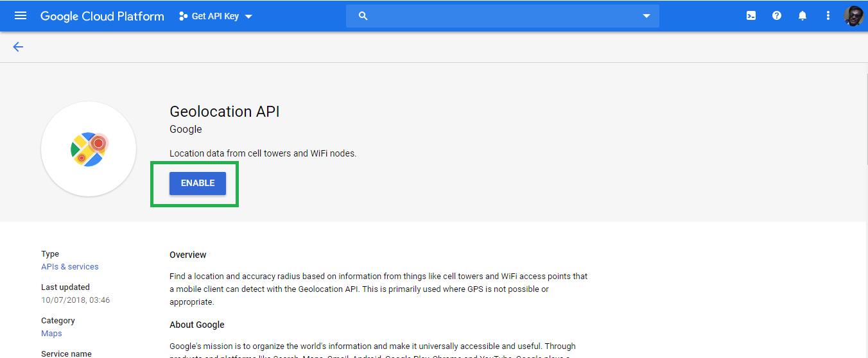Click the Category label in the sidebar
Image resolution: width=868 pixels, height=358 pixels.
[x=58, y=321]
